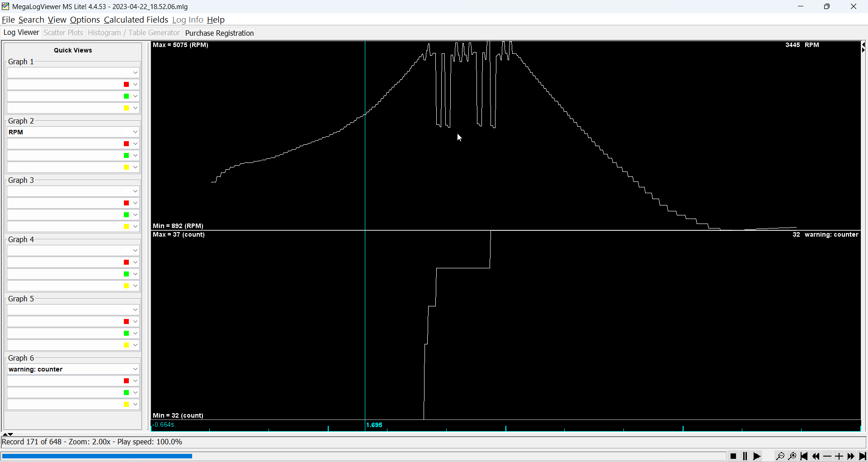
Task: Click the 1.695 time marker on timeline
Action: (x=374, y=425)
